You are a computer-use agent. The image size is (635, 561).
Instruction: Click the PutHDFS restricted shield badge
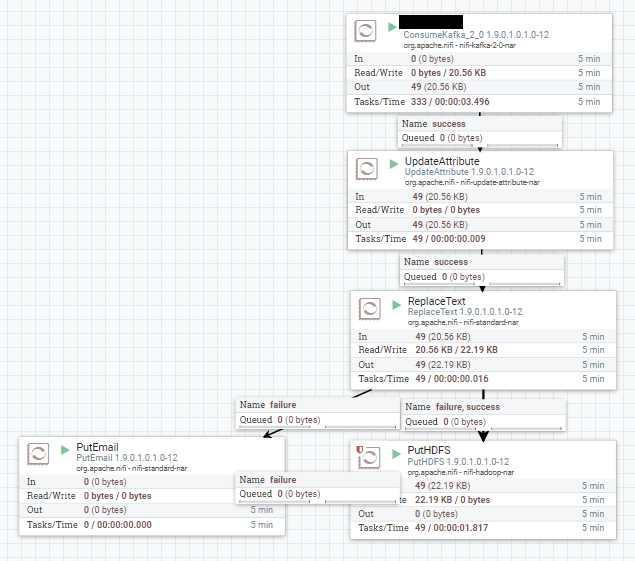point(359,449)
